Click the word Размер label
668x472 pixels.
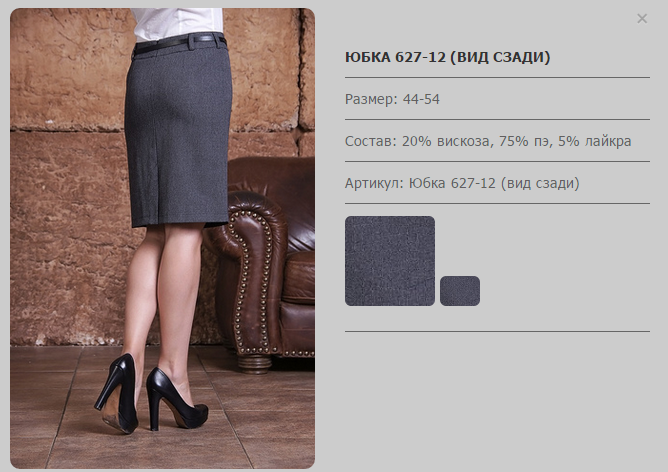(371, 99)
